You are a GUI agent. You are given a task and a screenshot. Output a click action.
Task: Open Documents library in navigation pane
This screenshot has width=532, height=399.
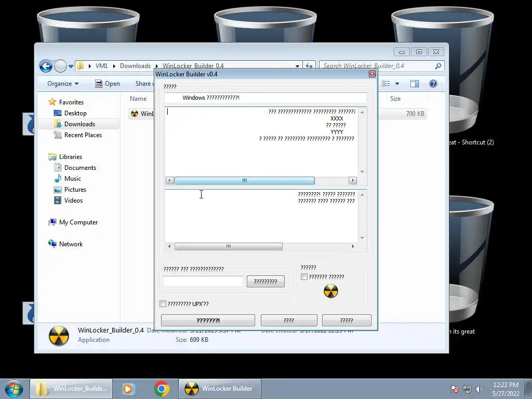click(x=80, y=168)
